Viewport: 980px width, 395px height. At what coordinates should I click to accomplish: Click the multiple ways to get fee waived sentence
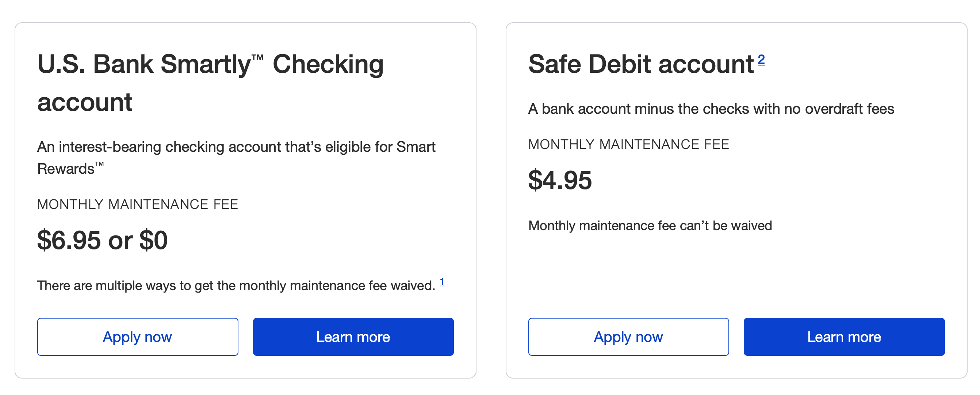(236, 286)
